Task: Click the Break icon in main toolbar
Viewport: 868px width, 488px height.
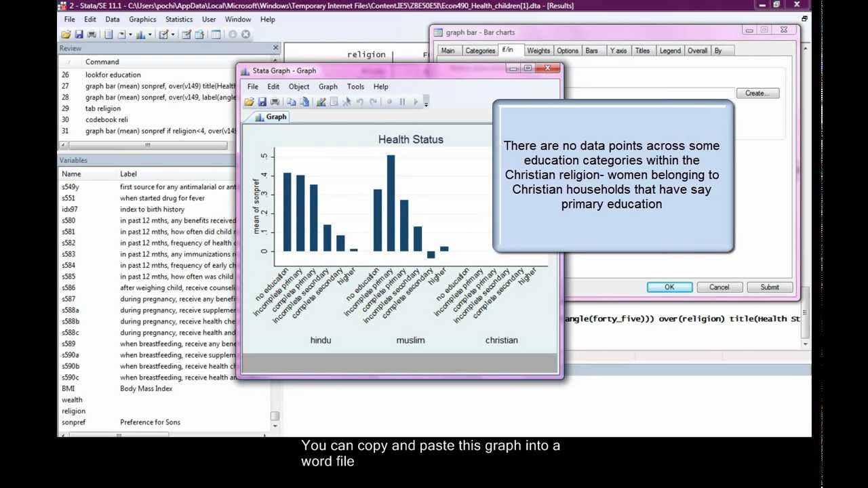Action: coord(245,34)
